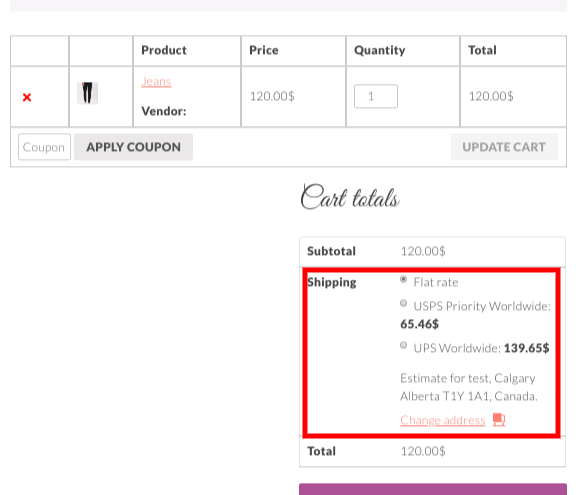Choose UPS Worldwide shipping option

click(404, 345)
